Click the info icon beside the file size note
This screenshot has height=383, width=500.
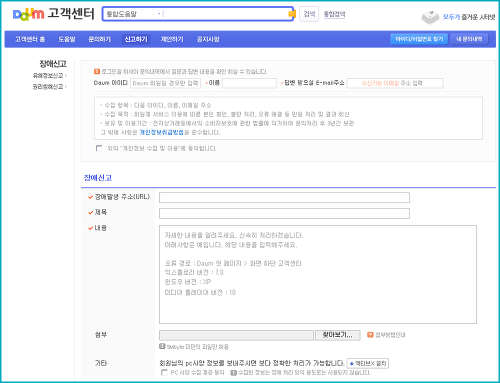pos(162,346)
